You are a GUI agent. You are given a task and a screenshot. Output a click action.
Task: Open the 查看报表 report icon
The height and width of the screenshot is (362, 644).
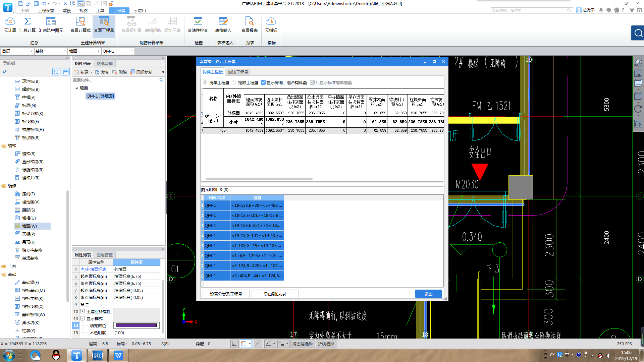[250, 25]
